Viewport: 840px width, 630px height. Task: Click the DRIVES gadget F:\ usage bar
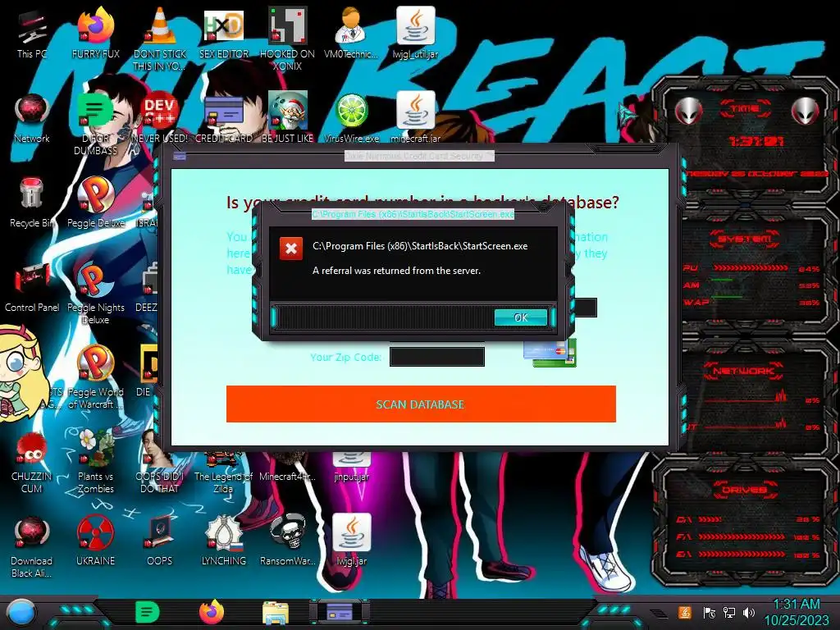pos(741,536)
